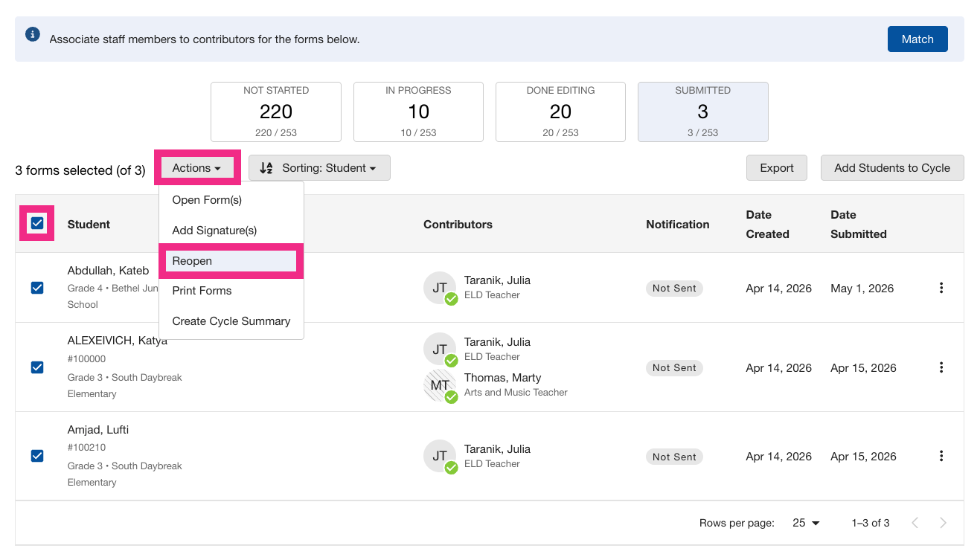The image size is (980, 560).
Task: Go to the previous page arrow
Action: (x=915, y=523)
